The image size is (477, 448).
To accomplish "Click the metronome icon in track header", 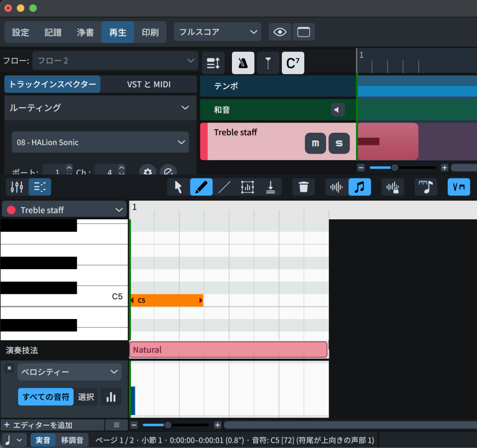I will click(243, 63).
